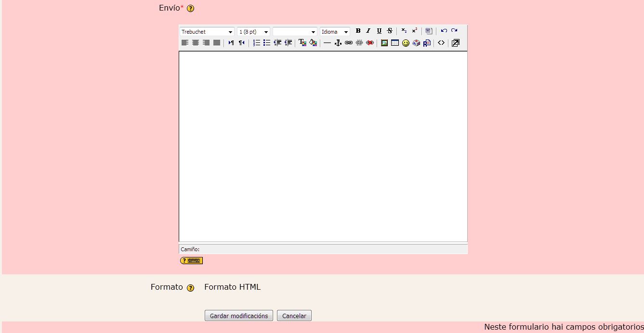The image size is (644, 333).
Task: Toggle bold text formatting
Action: click(x=358, y=31)
